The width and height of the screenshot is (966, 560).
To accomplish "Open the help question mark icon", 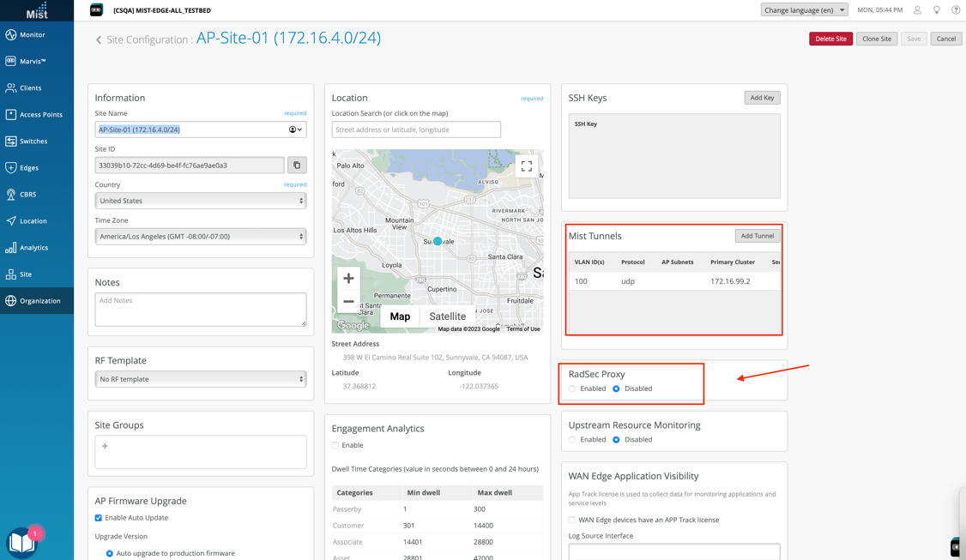I will point(956,10).
